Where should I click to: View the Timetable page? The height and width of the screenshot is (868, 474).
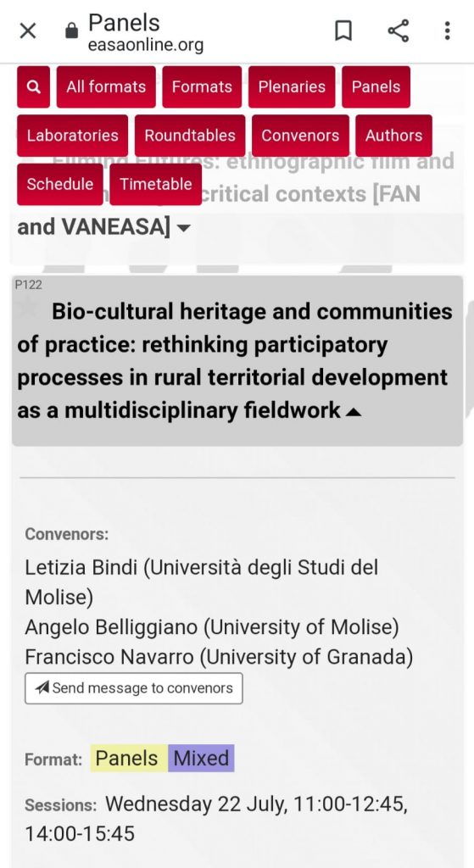pos(156,184)
